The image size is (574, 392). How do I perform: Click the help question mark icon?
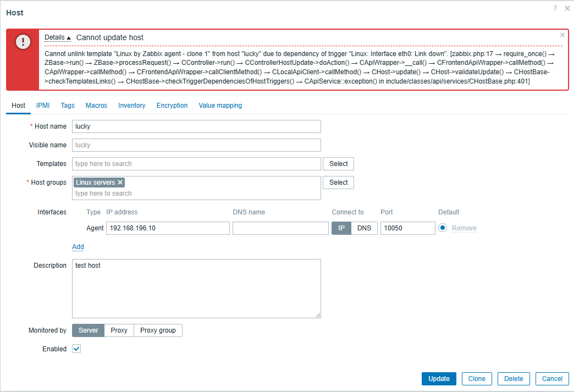[555, 8]
